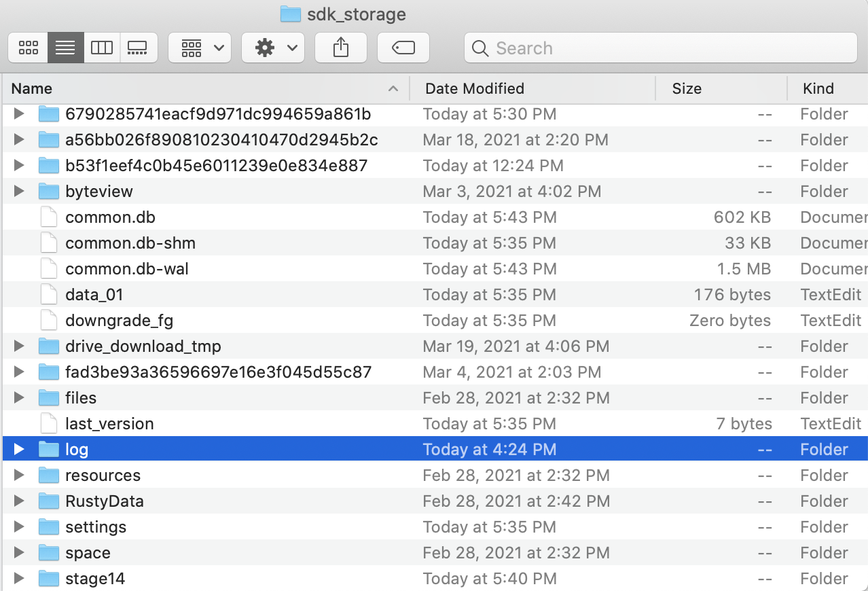Click the Edit Tags button
The height and width of the screenshot is (591, 868).
[x=403, y=48]
